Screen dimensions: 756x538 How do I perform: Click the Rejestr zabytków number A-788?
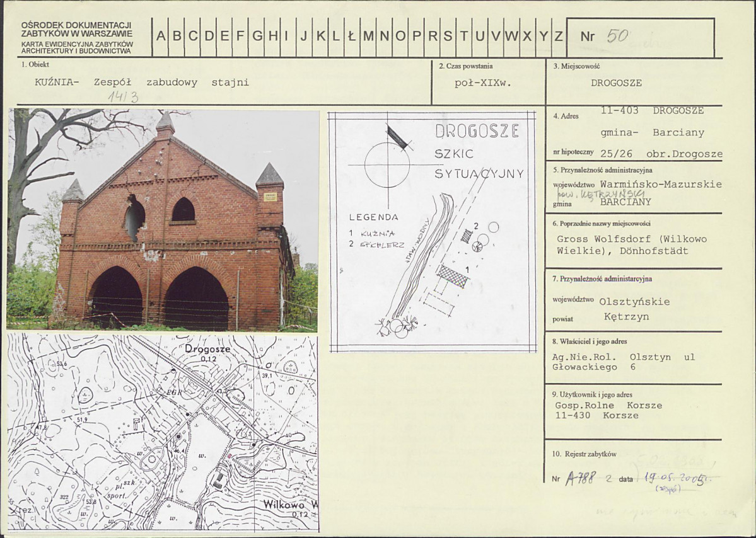pyautogui.click(x=581, y=478)
